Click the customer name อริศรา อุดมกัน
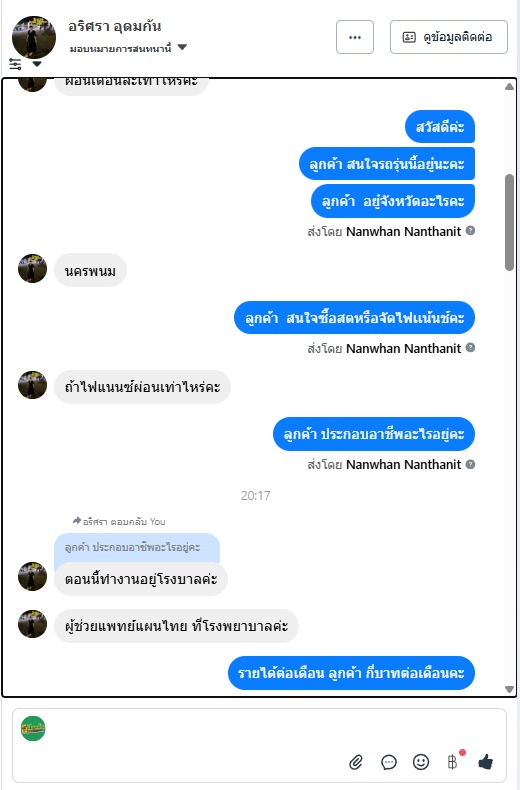 (x=115, y=26)
